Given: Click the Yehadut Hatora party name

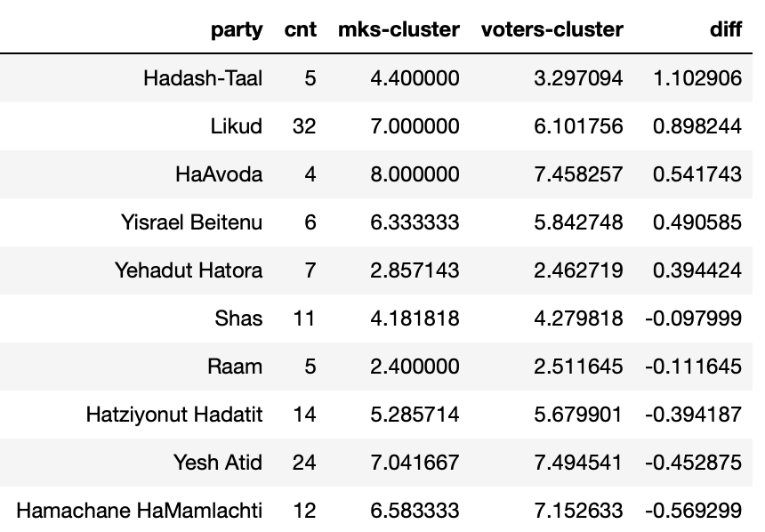Looking at the screenshot, I should point(189,270).
